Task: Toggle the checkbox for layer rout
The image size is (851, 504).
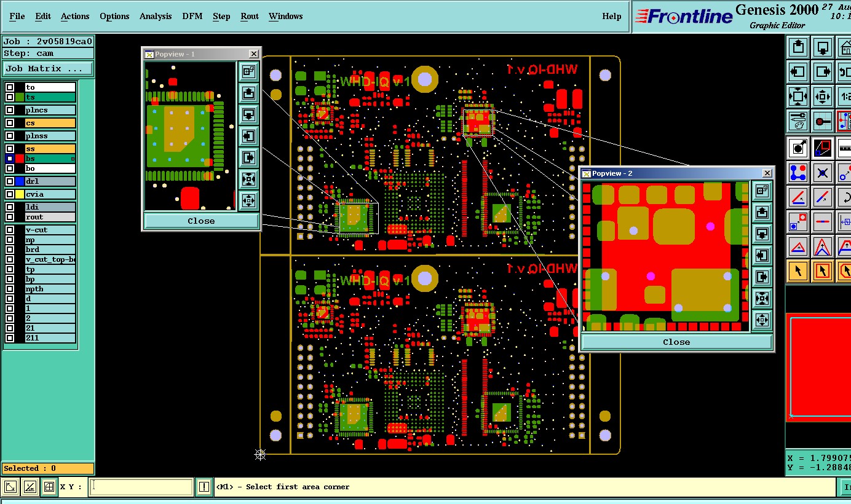Action: click(10, 217)
